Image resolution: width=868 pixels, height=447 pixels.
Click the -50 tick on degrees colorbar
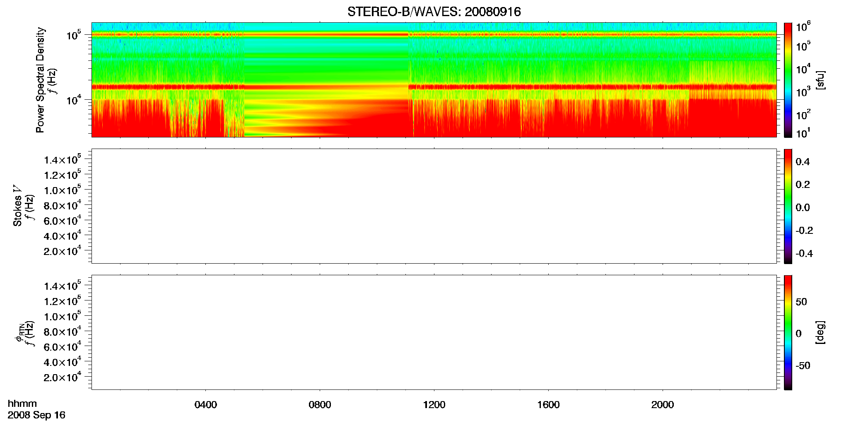803,366
